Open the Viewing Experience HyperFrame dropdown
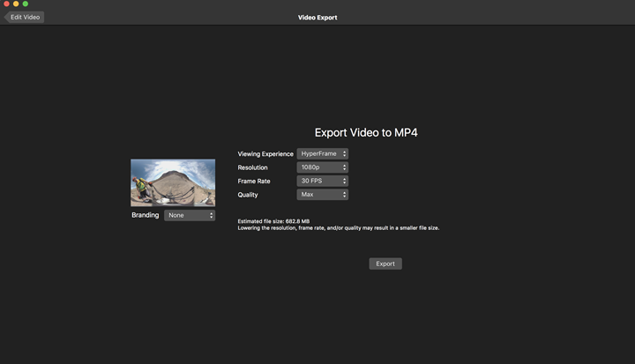The height and width of the screenshot is (364, 635). click(323, 154)
